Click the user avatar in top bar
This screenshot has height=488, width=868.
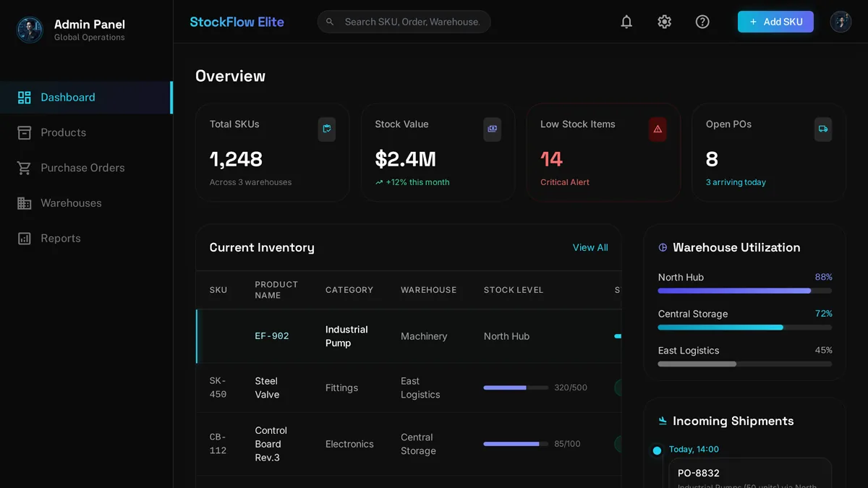point(841,22)
